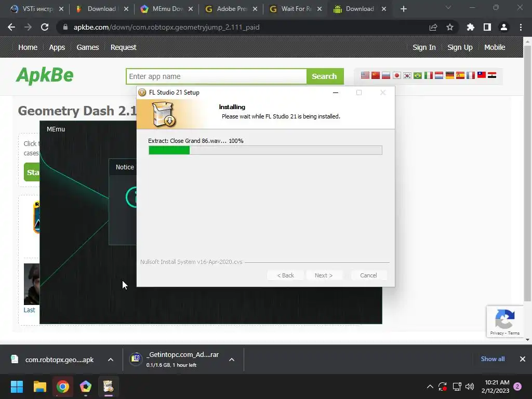Expand options for com.robtopx.geo apk download
The width and height of the screenshot is (532, 399).
pyautogui.click(x=111, y=360)
